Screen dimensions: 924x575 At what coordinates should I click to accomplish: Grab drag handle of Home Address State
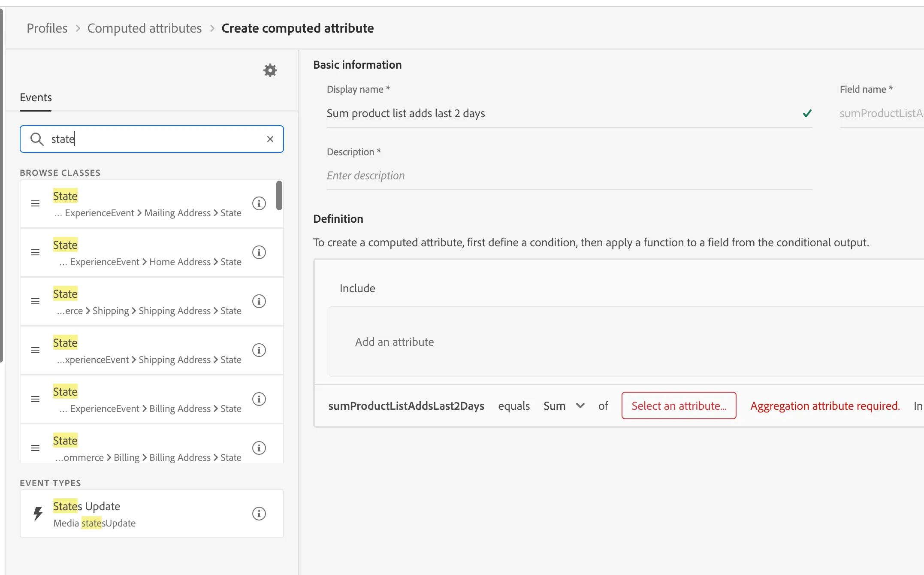[x=35, y=252]
